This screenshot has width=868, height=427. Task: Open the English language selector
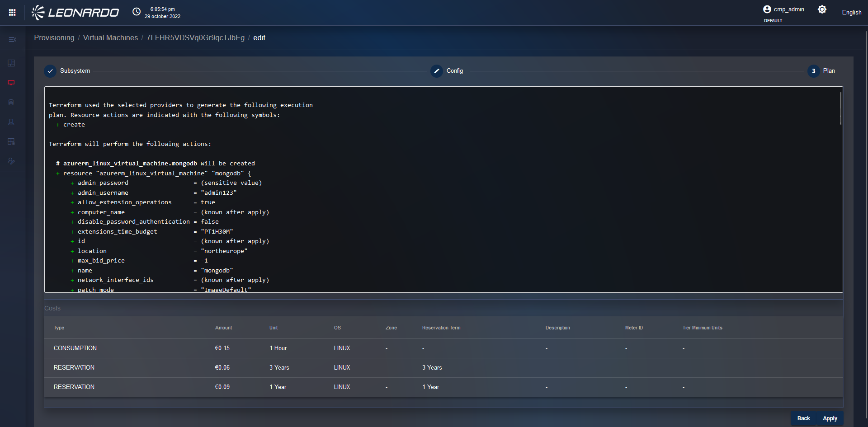851,13
